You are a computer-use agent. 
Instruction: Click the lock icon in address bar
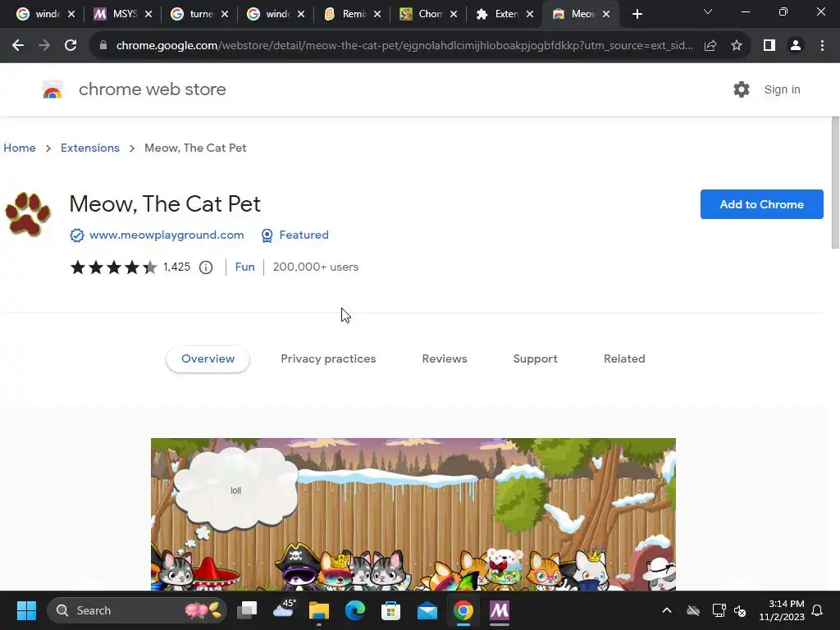pyautogui.click(x=103, y=46)
